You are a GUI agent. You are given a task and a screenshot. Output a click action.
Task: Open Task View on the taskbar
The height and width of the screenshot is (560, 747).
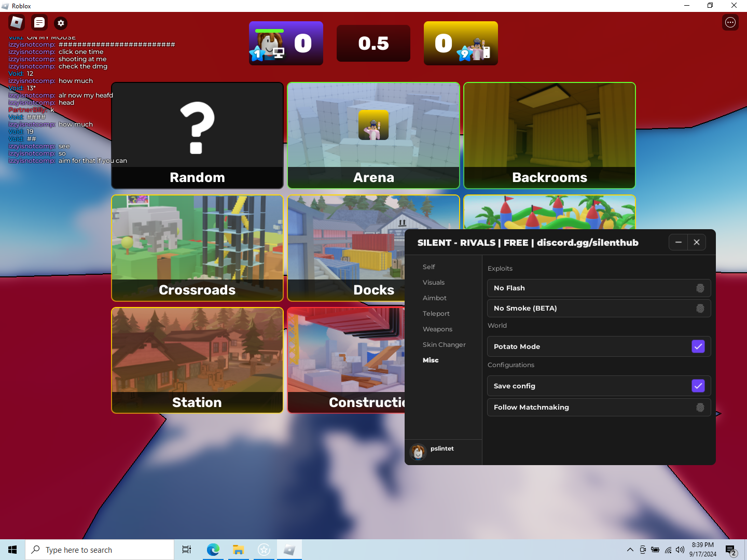[x=187, y=550]
